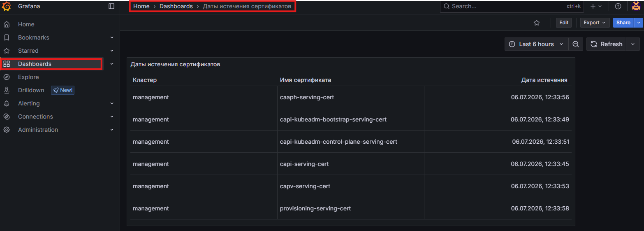Click the Grafana logo icon

pos(7,6)
